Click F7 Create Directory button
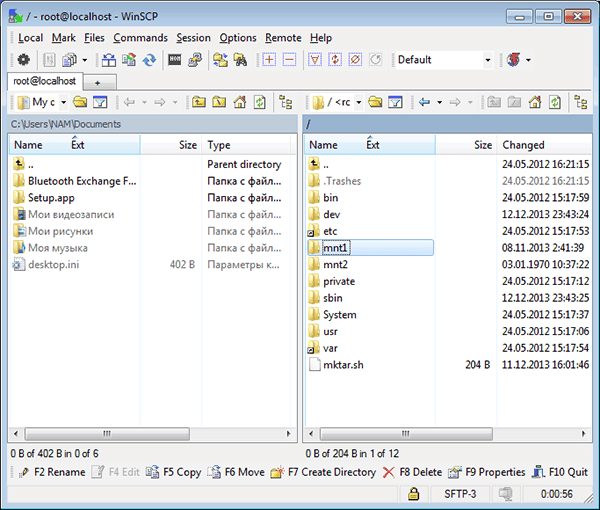 pos(323,472)
